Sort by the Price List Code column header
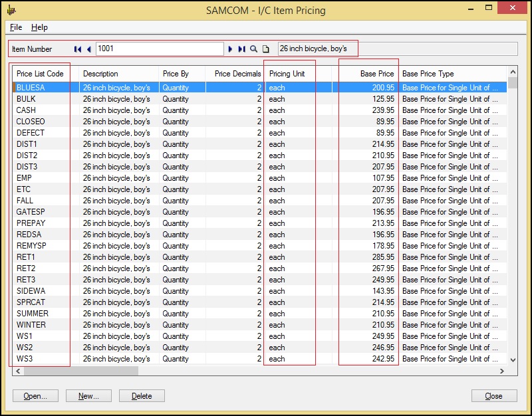532x416 pixels. point(41,74)
